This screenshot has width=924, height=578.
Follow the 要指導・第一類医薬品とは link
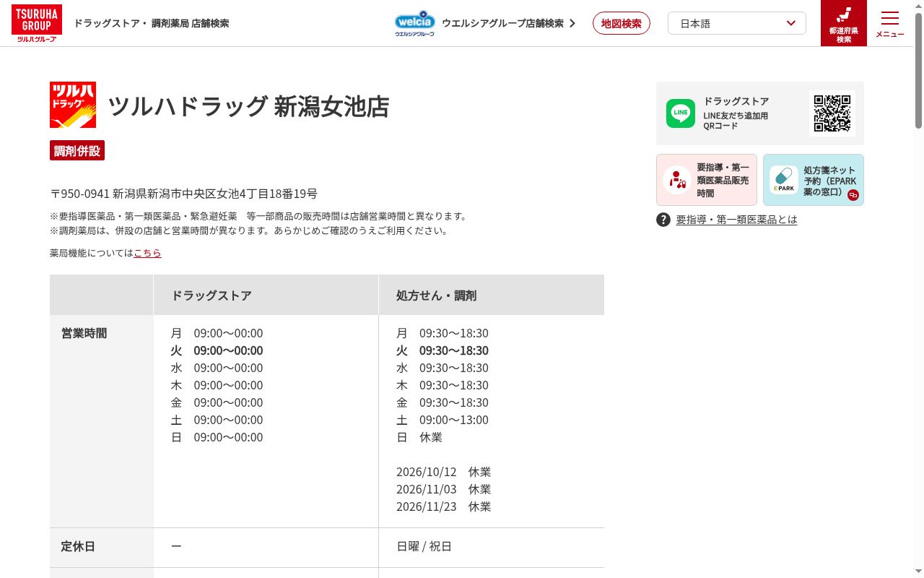point(736,220)
